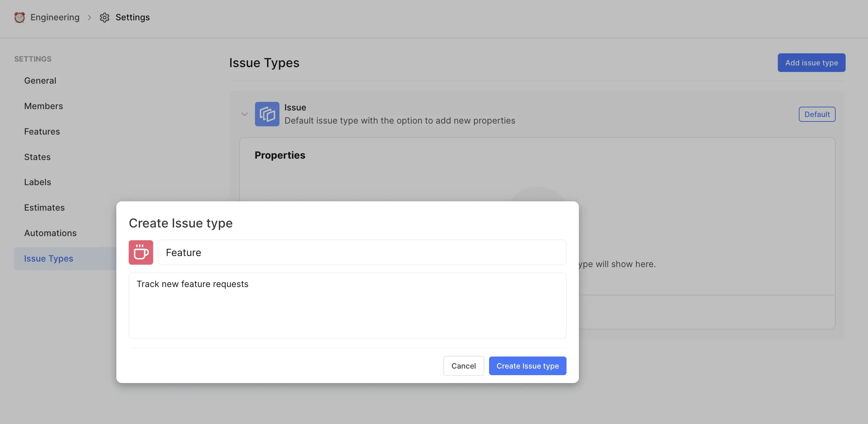Click the Engineering breadcrumb link

(x=55, y=17)
